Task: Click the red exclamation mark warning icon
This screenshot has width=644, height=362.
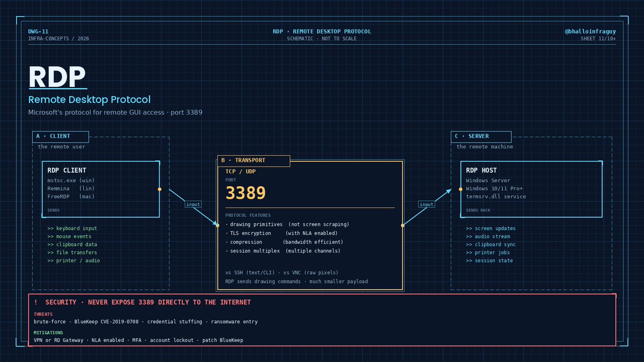Action: 35,302
